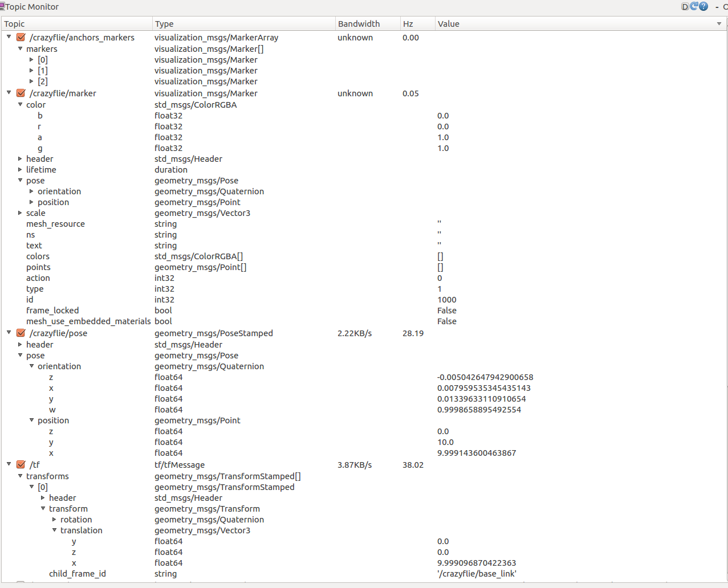The width and height of the screenshot is (728, 588).
Task: Uncheck the /crazyflie/anchors_markers topic checkbox
Action: click(21, 37)
